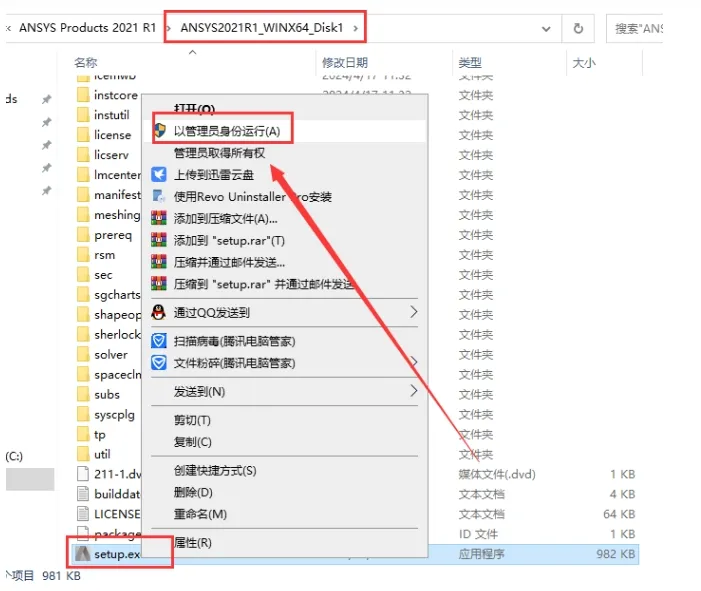Expand the 发送到(N) submenu arrow

pos(414,391)
